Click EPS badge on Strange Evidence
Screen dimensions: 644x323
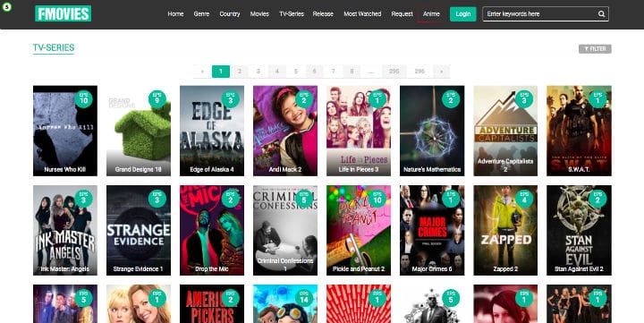point(157,199)
